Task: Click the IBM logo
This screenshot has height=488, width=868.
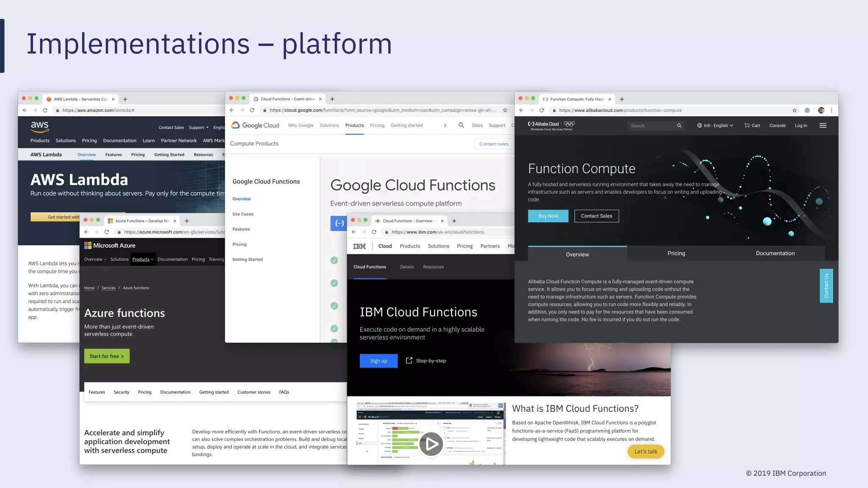Action: [359, 246]
